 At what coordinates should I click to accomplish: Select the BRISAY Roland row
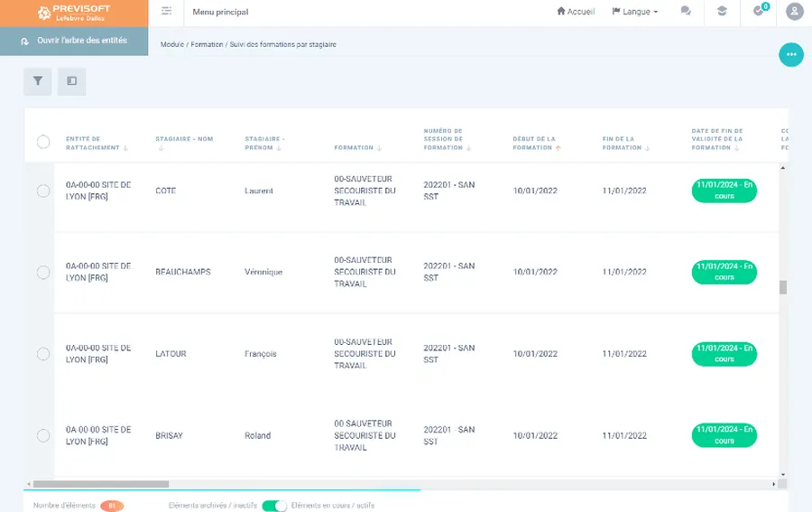[43, 435]
